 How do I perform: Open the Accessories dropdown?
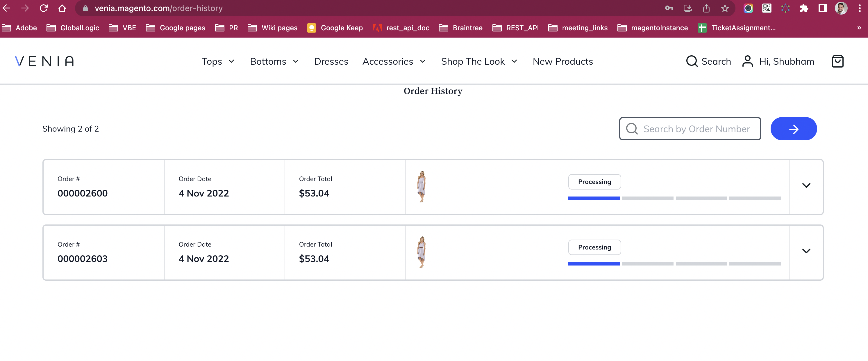(x=394, y=61)
